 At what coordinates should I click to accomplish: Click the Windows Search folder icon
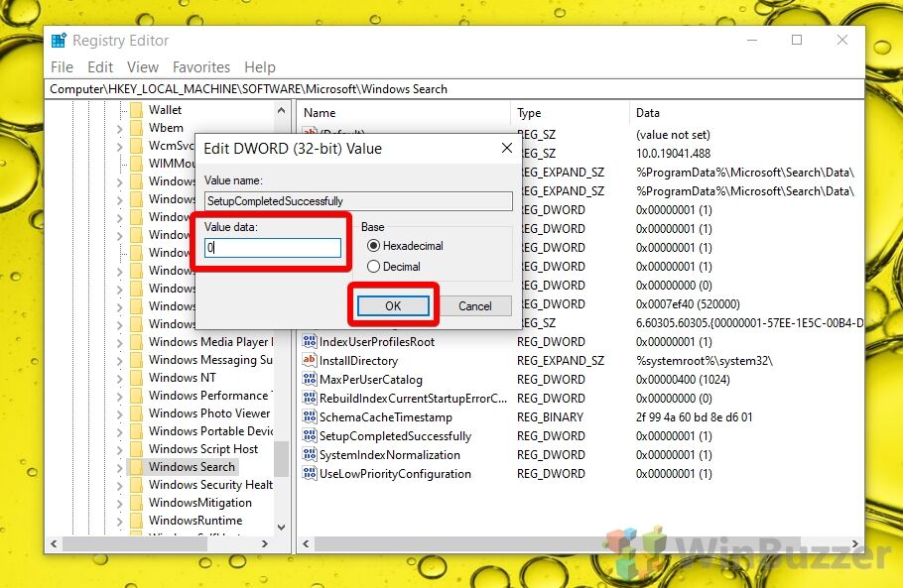(x=136, y=467)
